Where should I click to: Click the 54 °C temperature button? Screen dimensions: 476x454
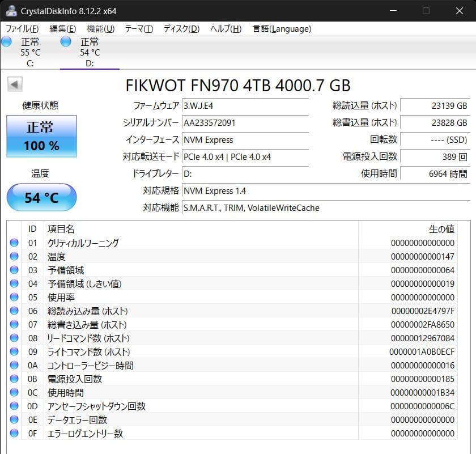(41, 197)
